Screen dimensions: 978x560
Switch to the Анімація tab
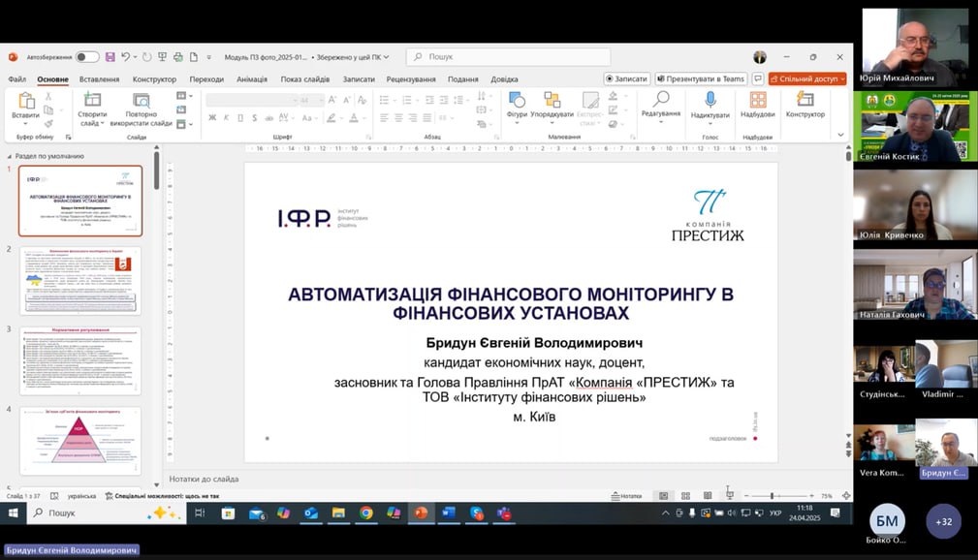click(x=252, y=79)
